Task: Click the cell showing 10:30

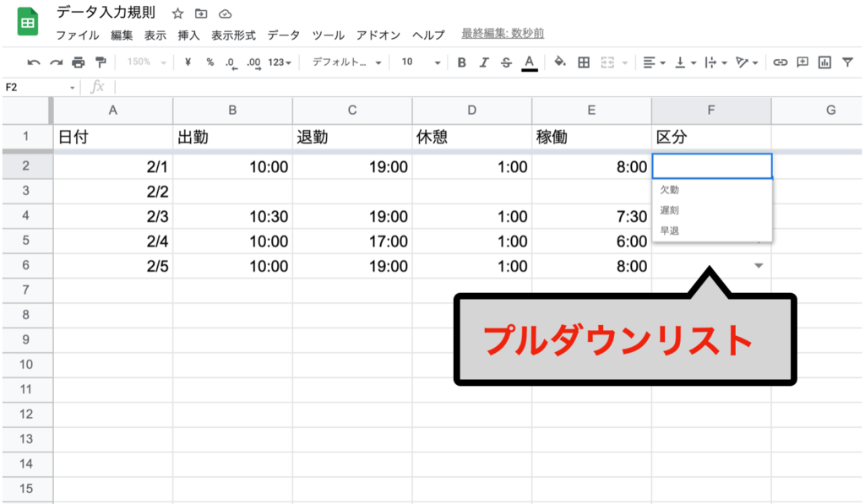Action: tap(233, 216)
